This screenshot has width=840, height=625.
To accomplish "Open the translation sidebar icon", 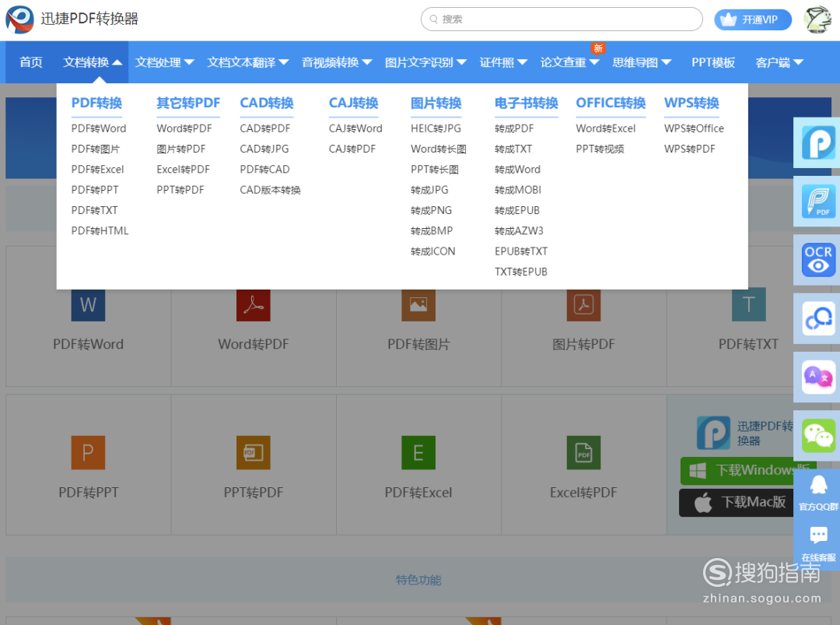I will (x=818, y=377).
